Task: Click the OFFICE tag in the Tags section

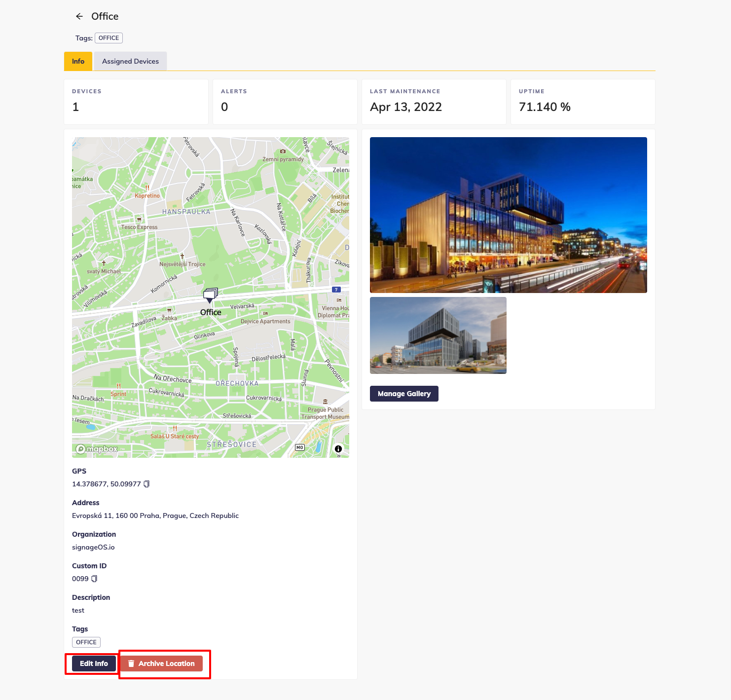Action: 86,642
